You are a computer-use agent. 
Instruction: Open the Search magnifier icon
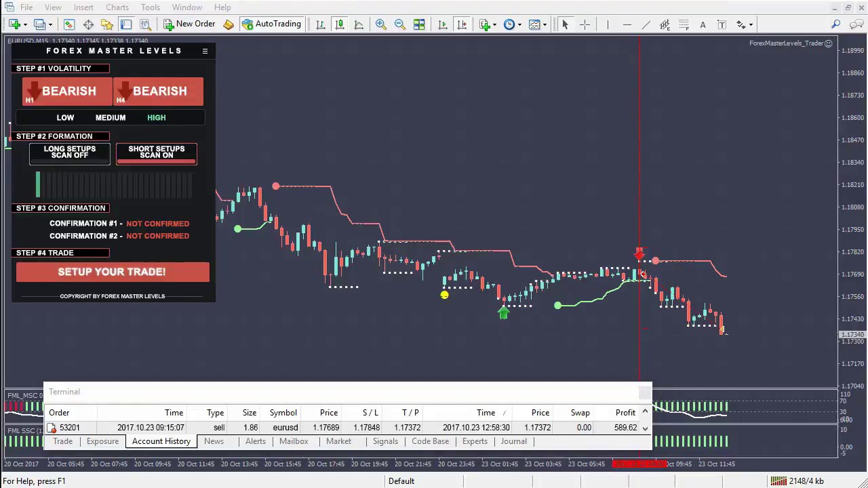[835, 24]
